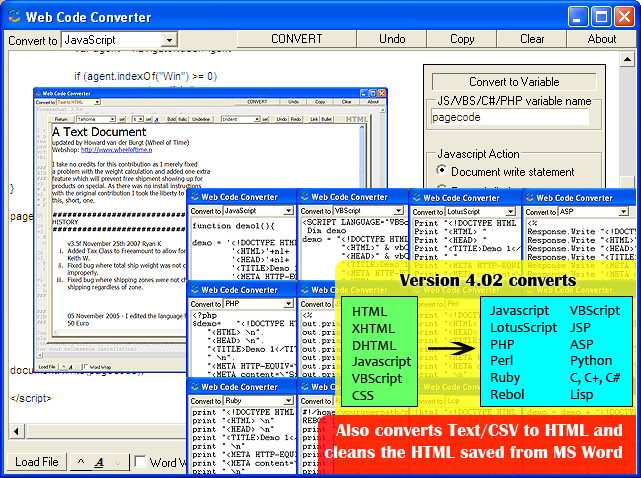Click the HTML label in the editor toolbar

(x=356, y=119)
